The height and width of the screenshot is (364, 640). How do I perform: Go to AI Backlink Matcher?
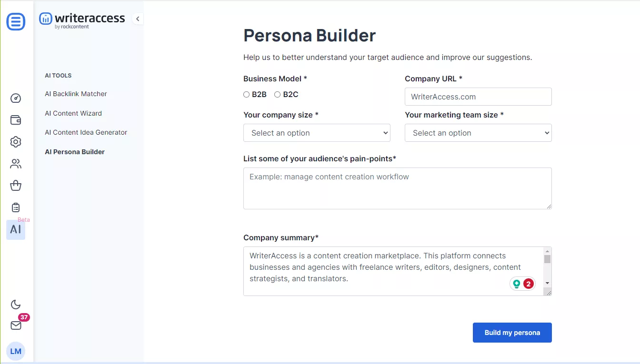coord(76,94)
